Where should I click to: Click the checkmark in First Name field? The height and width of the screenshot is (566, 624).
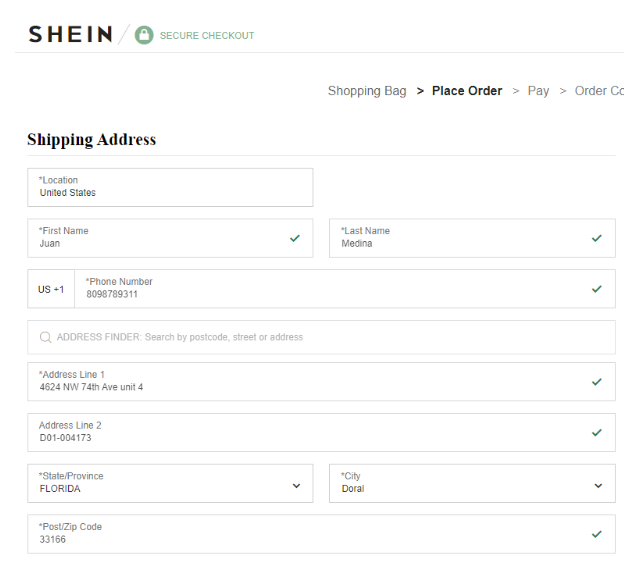coord(295,238)
